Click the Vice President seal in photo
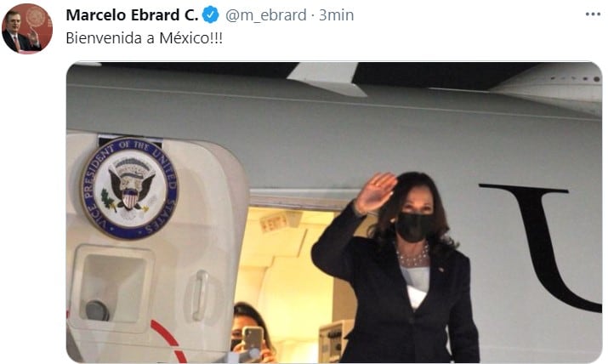Screen dimensions: 608x364 click(129, 188)
